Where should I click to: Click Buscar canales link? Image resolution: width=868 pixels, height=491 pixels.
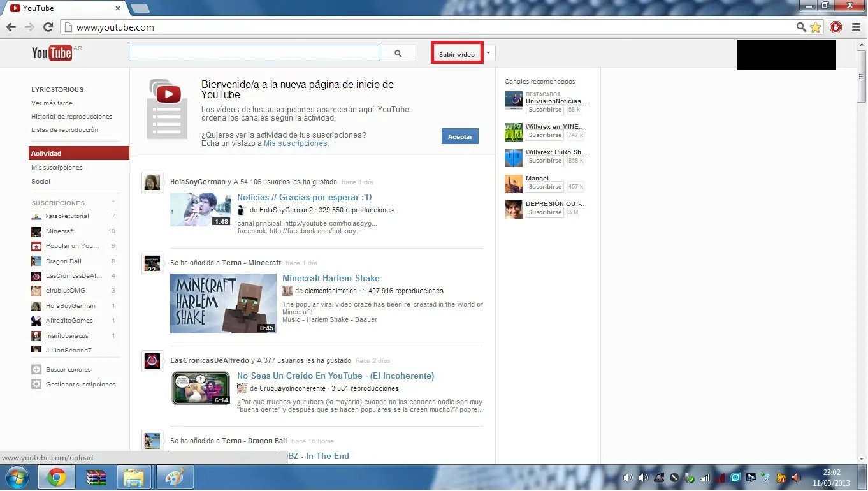click(68, 370)
